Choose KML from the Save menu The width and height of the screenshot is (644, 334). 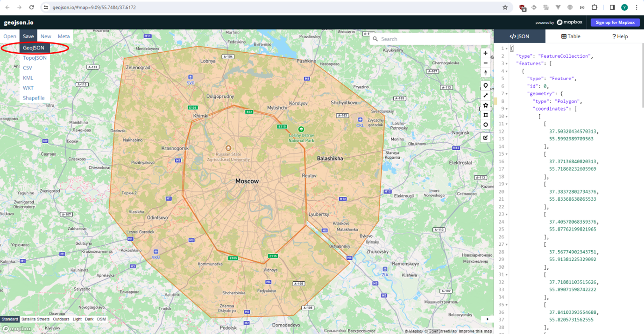coord(28,78)
